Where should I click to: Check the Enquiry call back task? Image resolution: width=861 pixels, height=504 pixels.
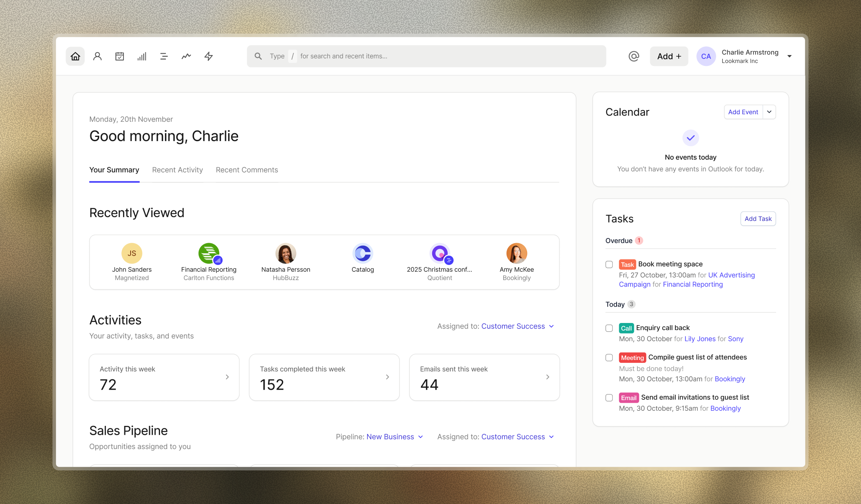609,328
